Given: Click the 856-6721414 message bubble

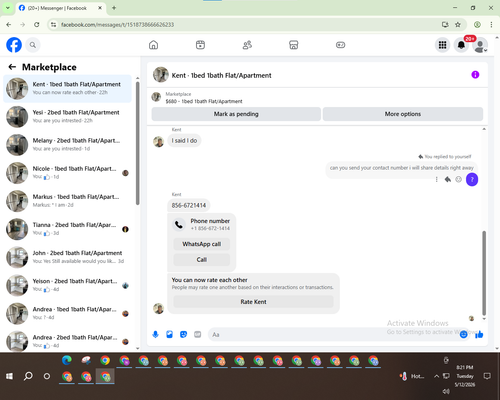Looking at the screenshot, I should point(189,205).
